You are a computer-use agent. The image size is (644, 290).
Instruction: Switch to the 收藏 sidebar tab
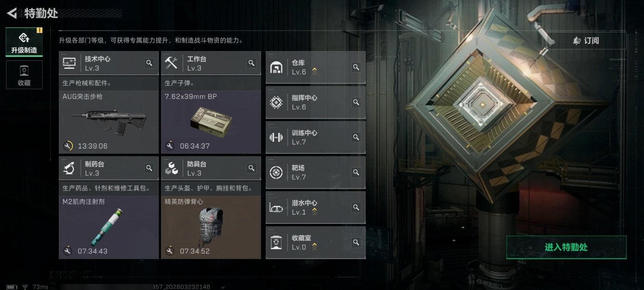pyautogui.click(x=24, y=75)
